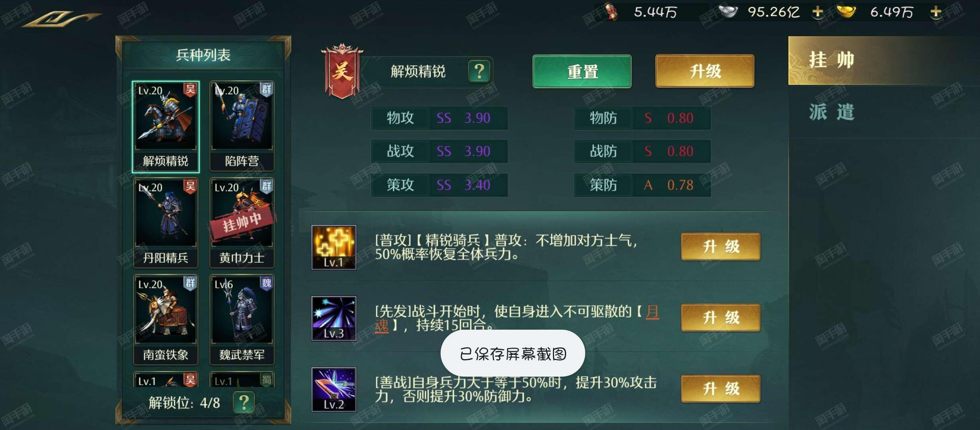
Task: Add gold ingots with plus icon
Action: click(936, 12)
